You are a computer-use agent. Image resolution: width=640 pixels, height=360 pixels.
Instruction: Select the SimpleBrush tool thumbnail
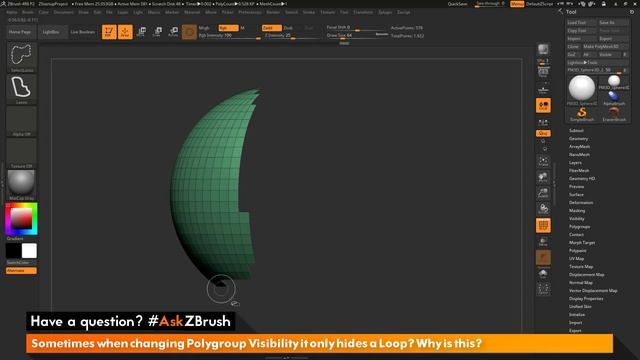582,113
